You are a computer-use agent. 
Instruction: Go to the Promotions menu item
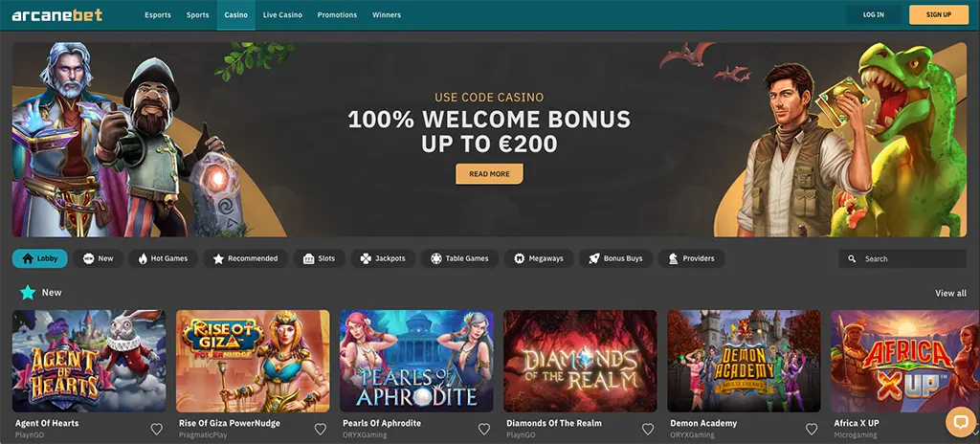[x=337, y=15]
